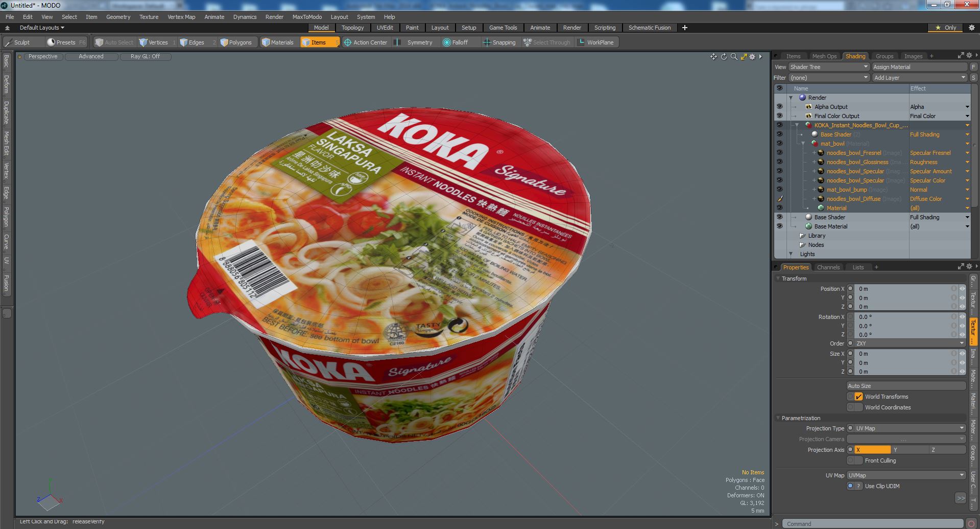Open the Presets browser
The image size is (980, 529).
pyautogui.click(x=65, y=42)
